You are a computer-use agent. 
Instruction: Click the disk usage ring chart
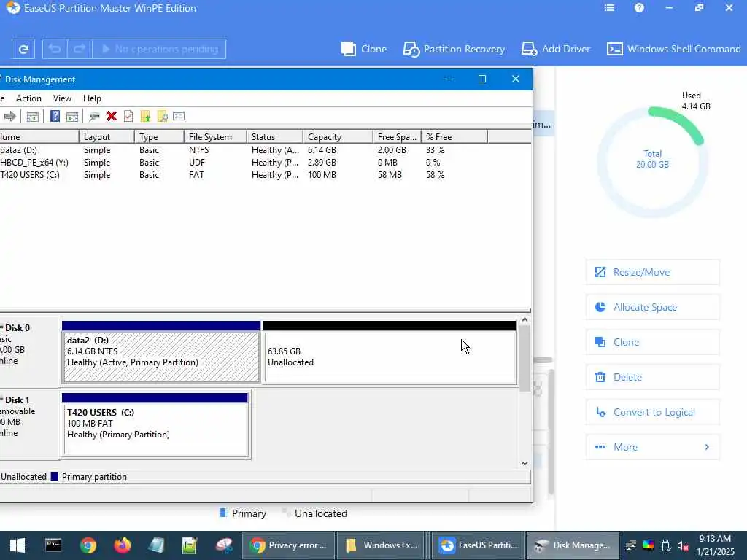click(652, 162)
